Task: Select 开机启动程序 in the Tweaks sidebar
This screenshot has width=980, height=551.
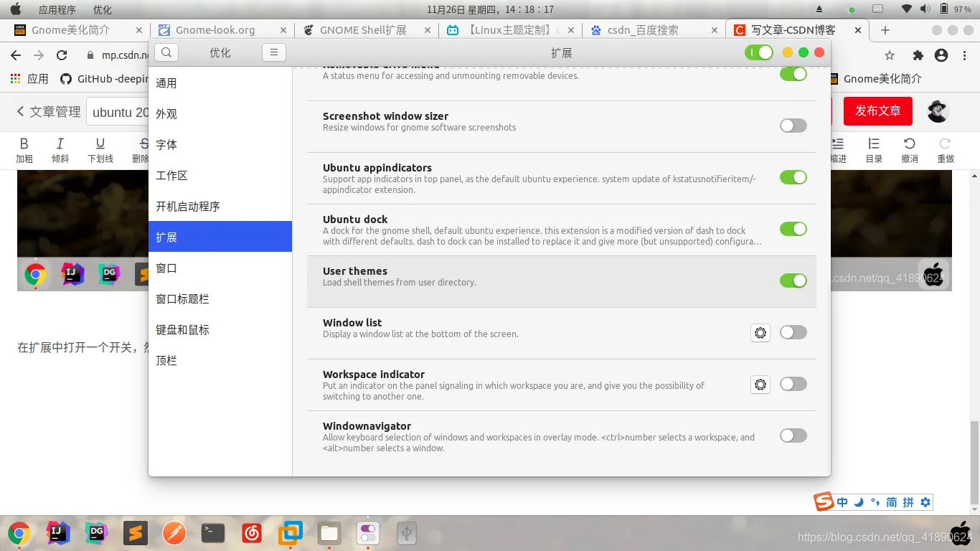Action: 220,207
